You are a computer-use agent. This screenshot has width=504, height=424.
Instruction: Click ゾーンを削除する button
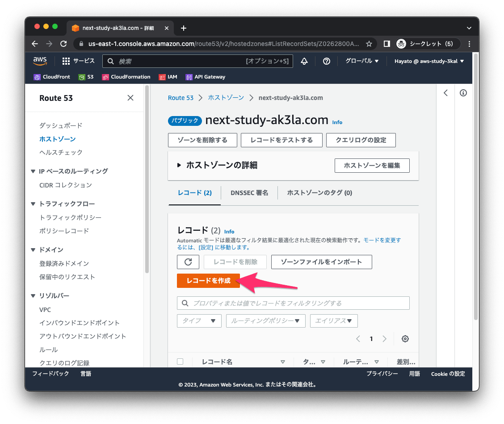point(202,140)
